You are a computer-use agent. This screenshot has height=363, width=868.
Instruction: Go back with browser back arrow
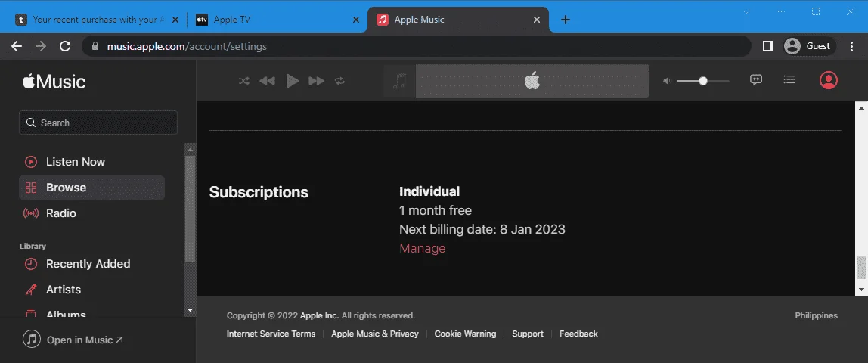click(x=17, y=46)
